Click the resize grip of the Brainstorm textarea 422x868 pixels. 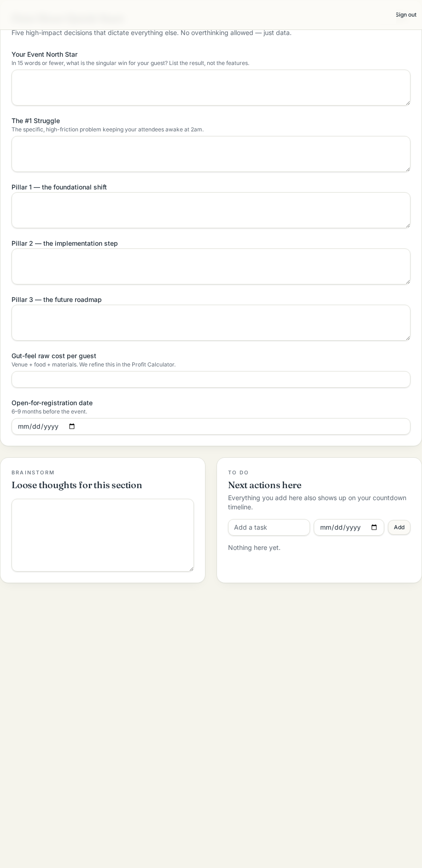point(191,569)
